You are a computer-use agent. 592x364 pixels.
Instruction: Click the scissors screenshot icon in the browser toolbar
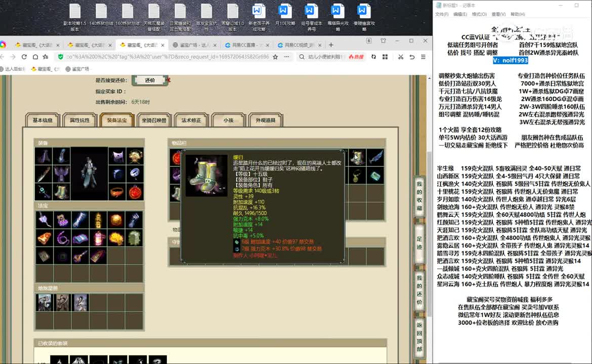point(401,57)
